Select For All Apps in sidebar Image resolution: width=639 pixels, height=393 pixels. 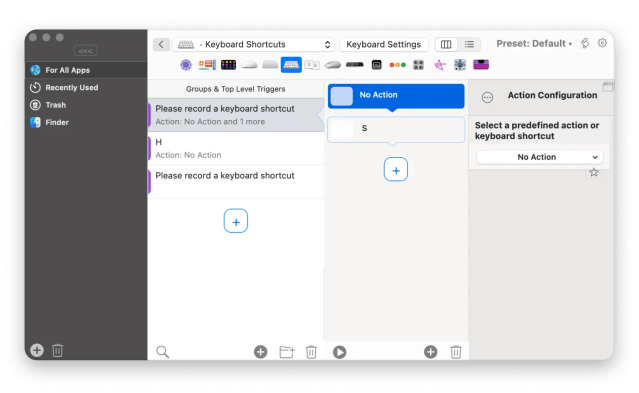coord(86,70)
